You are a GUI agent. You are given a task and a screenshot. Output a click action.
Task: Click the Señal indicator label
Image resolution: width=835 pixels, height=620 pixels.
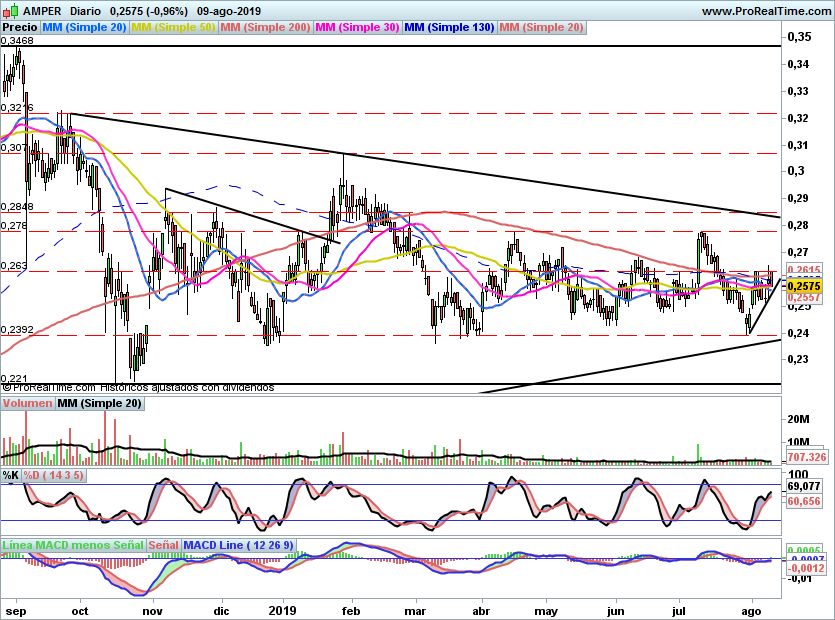[x=164, y=546]
